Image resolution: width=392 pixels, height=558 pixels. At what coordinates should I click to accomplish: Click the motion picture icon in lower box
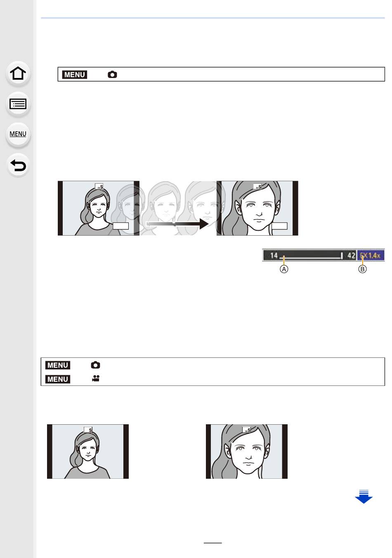(x=95, y=379)
